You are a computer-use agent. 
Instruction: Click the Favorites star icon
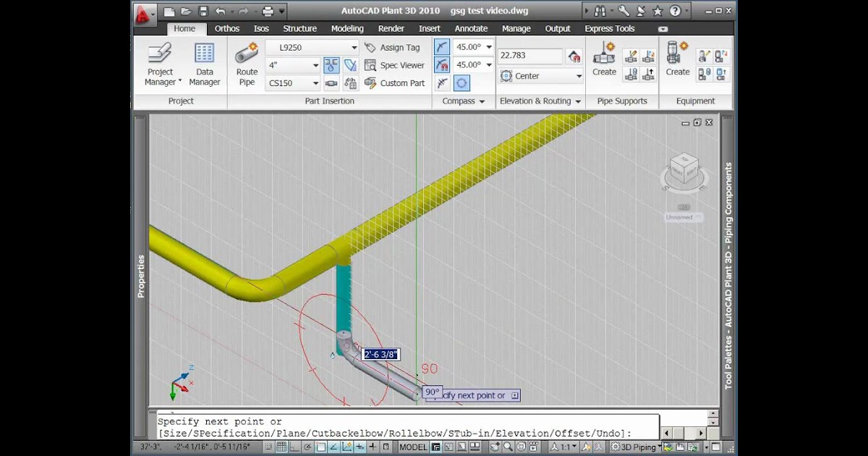click(x=657, y=11)
